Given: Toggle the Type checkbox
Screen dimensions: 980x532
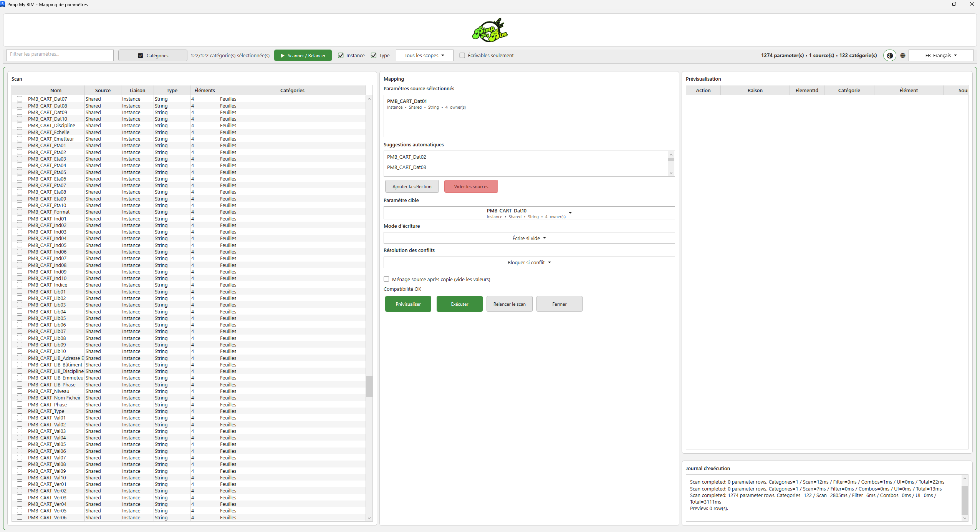Looking at the screenshot, I should (374, 55).
